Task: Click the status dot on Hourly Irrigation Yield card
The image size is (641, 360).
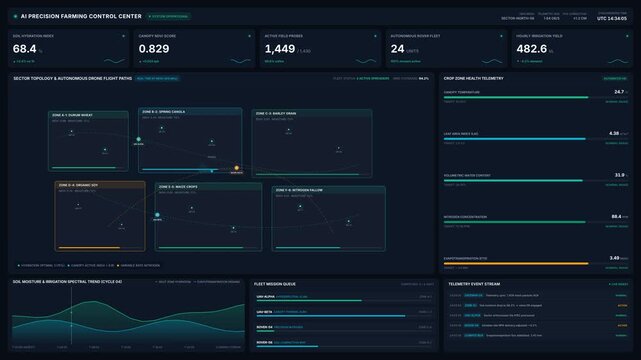Action: [x=627, y=36]
